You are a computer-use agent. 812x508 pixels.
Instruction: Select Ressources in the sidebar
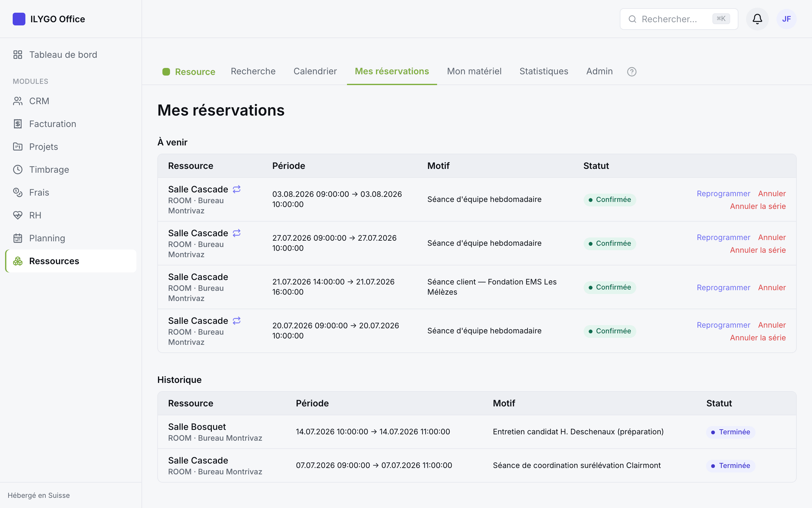pyautogui.click(x=71, y=261)
